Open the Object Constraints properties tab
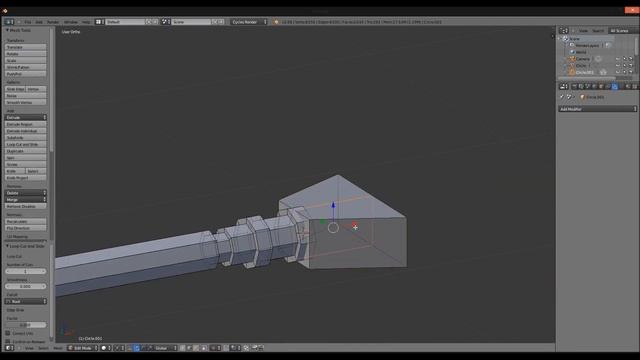640x360 pixels. point(607,87)
